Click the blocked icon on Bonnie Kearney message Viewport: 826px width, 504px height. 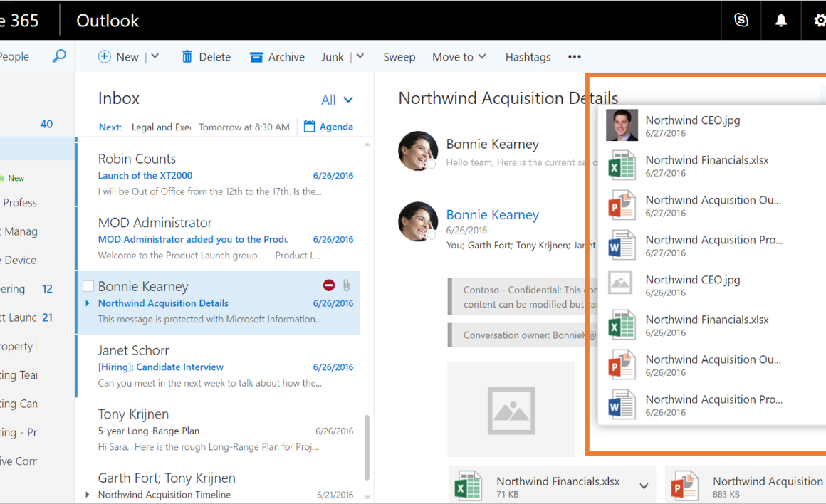point(329,285)
